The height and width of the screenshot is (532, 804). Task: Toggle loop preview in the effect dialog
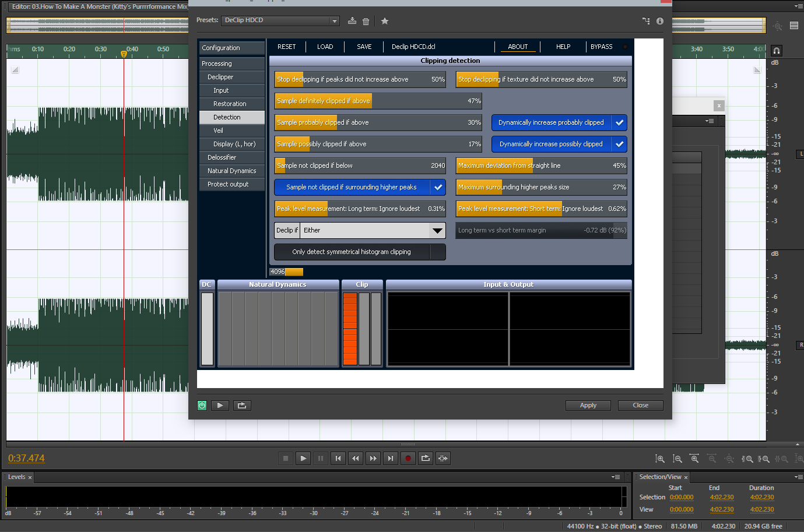pyautogui.click(x=242, y=406)
